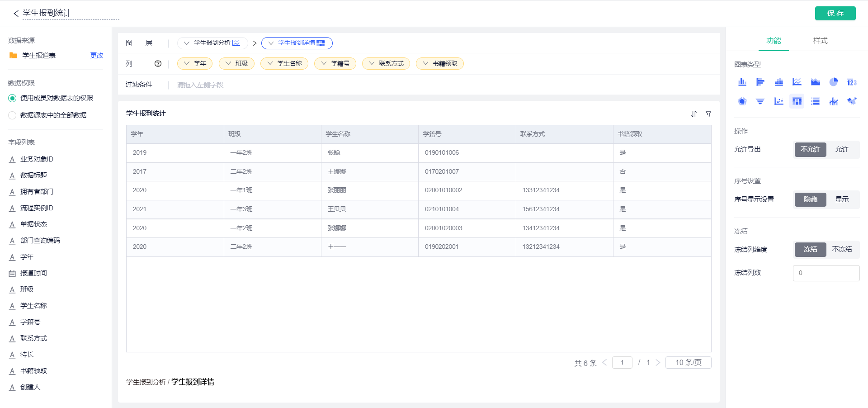The width and height of the screenshot is (868, 408).
Task: Choose 冻结 for freeze column dimension
Action: (810, 249)
